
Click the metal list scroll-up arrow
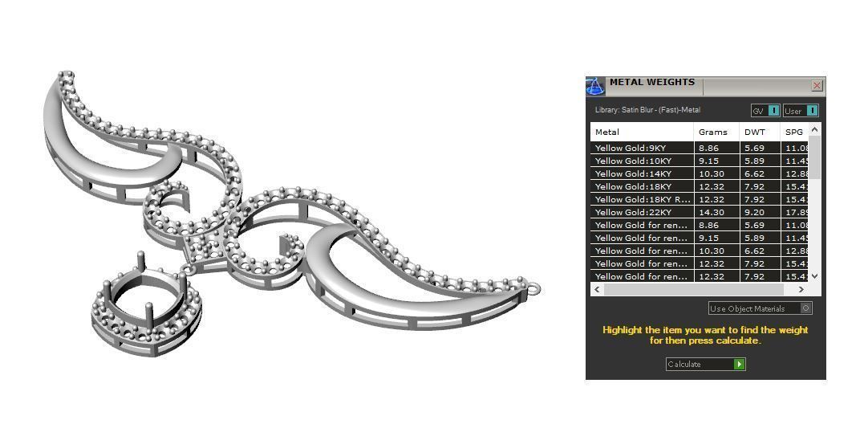814,129
